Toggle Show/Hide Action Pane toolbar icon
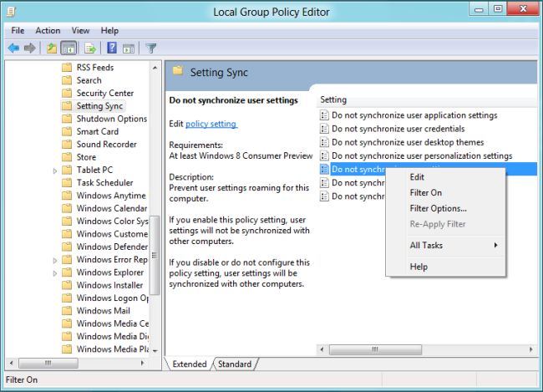This screenshot has width=543, height=392. [129, 48]
